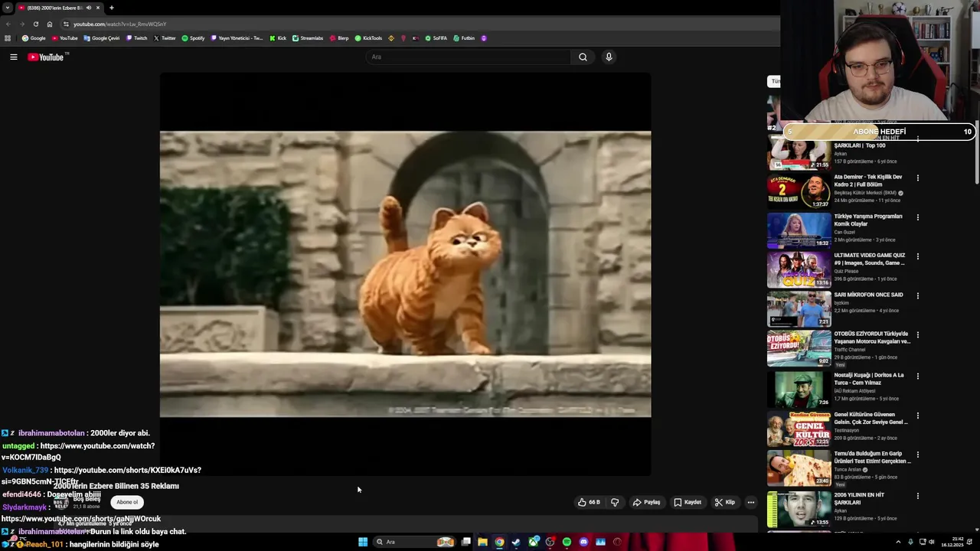Click the video player showing the orange cat
This screenshot has height=551, width=980.
[405, 274]
